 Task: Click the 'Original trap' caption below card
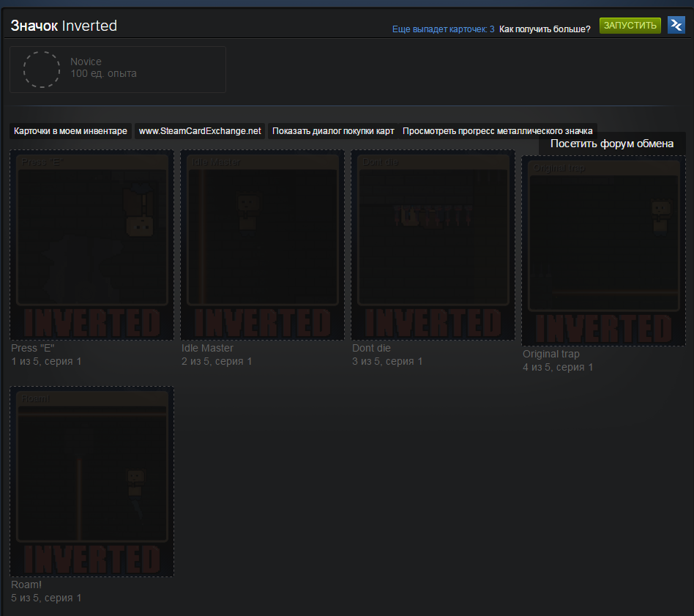[551, 354]
